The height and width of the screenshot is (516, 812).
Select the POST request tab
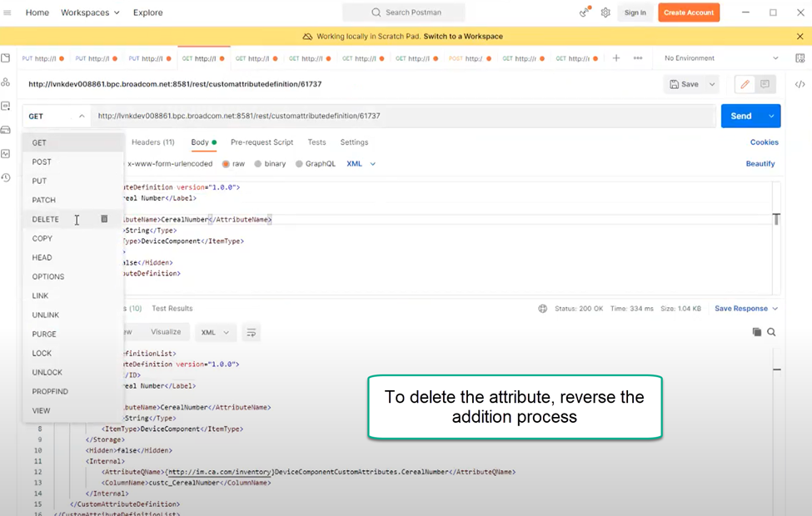tap(471, 58)
